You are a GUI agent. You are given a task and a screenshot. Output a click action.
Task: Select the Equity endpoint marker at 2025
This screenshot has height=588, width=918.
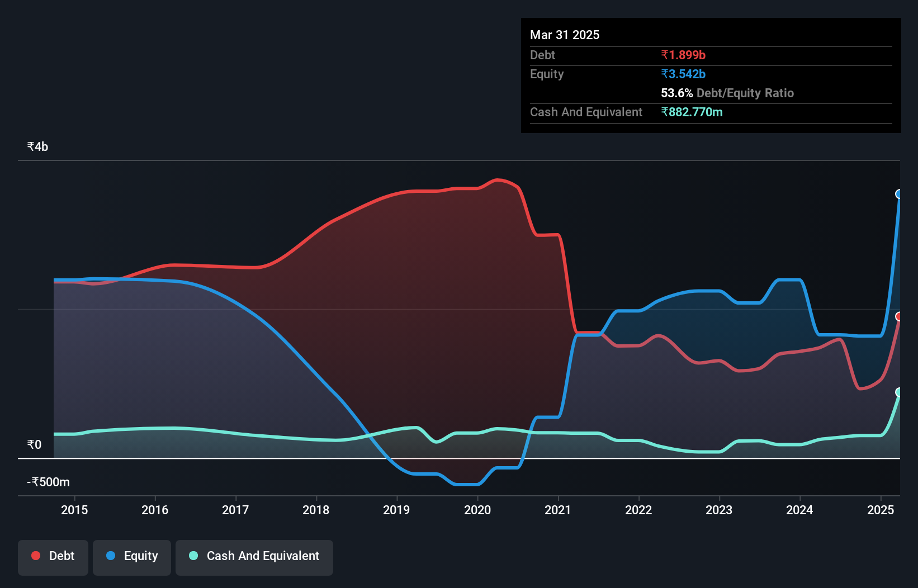(899, 194)
